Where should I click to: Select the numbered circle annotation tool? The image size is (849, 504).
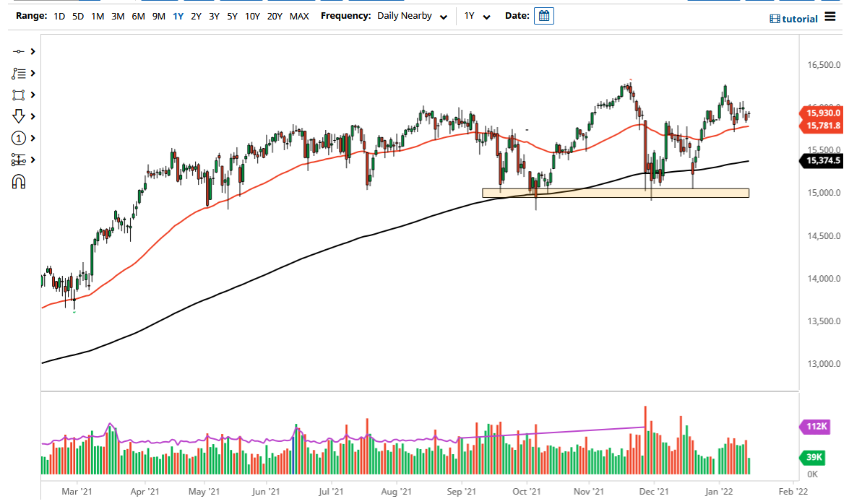coord(20,138)
